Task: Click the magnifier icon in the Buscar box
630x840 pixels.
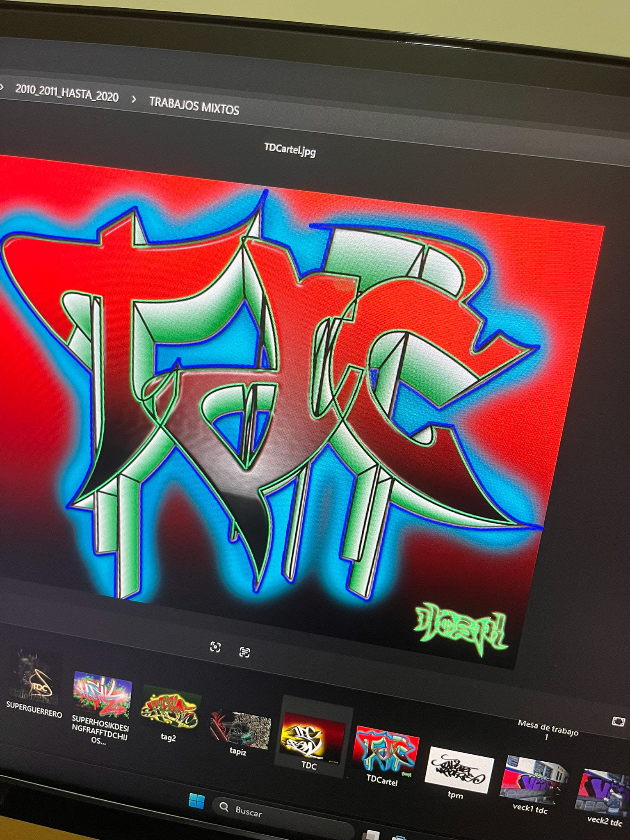Action: 224,807
